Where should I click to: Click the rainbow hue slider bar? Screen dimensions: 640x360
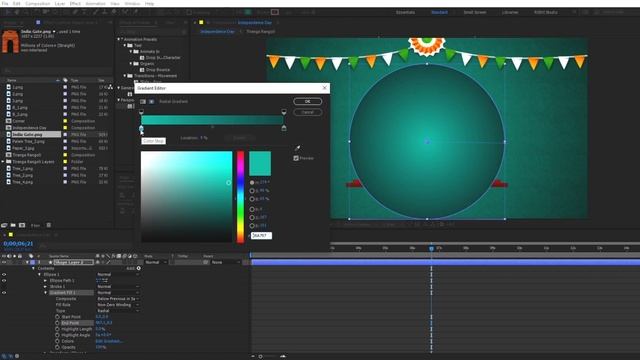tap(240, 197)
